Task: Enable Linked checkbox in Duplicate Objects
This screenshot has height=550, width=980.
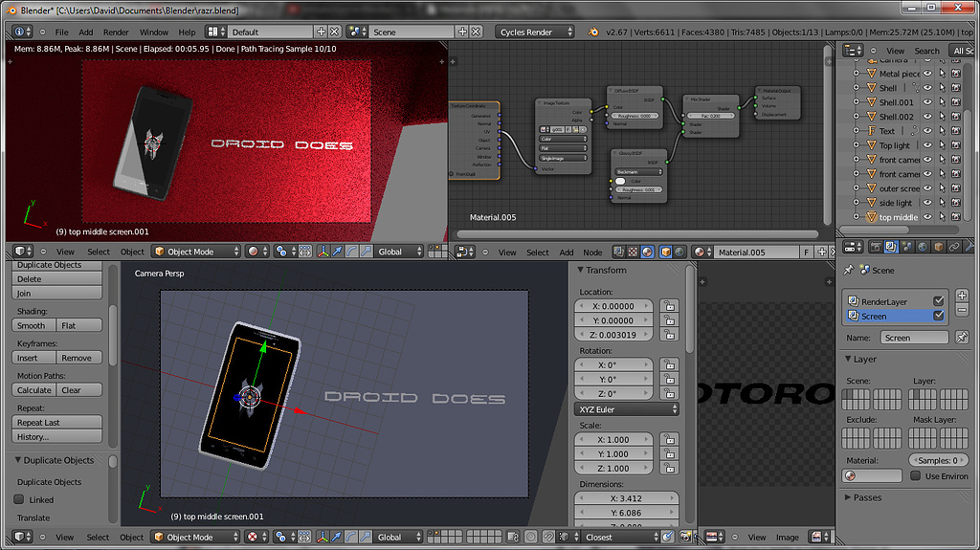Action: 19,499
